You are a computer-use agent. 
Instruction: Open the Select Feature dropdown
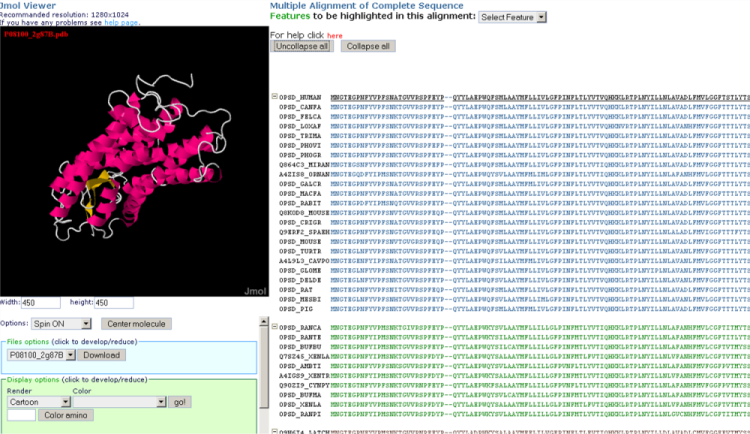tap(512, 17)
